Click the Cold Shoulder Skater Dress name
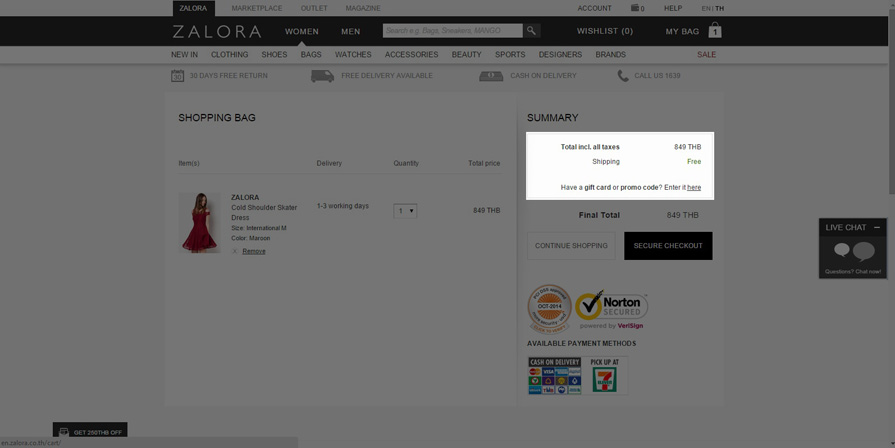Screen dimensions: 895x448 (x=264, y=212)
